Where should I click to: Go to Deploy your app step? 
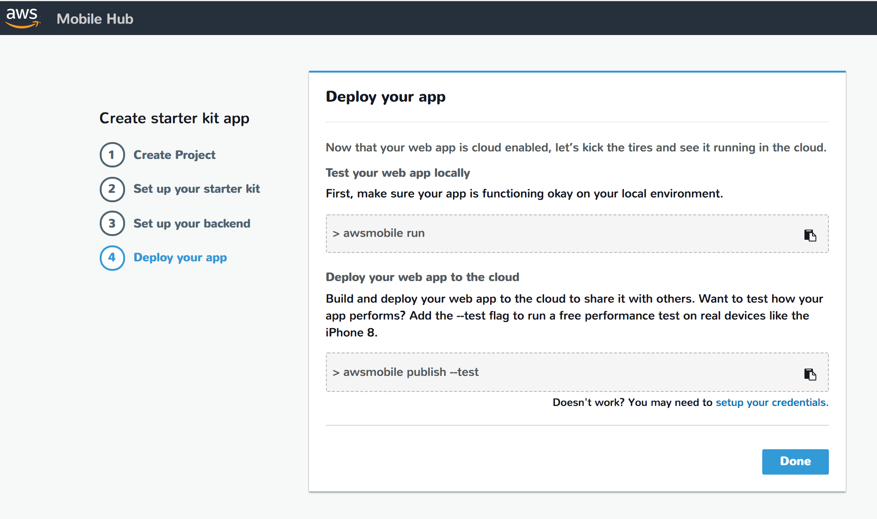[180, 258]
